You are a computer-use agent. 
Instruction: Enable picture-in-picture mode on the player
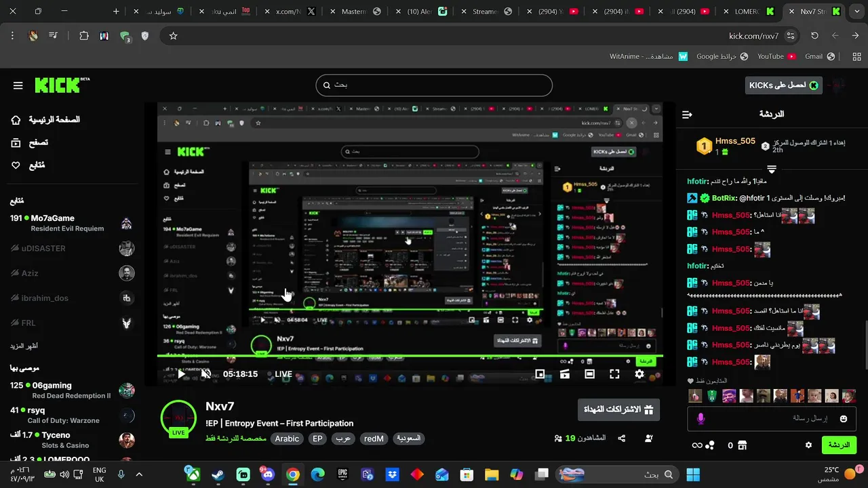540,374
